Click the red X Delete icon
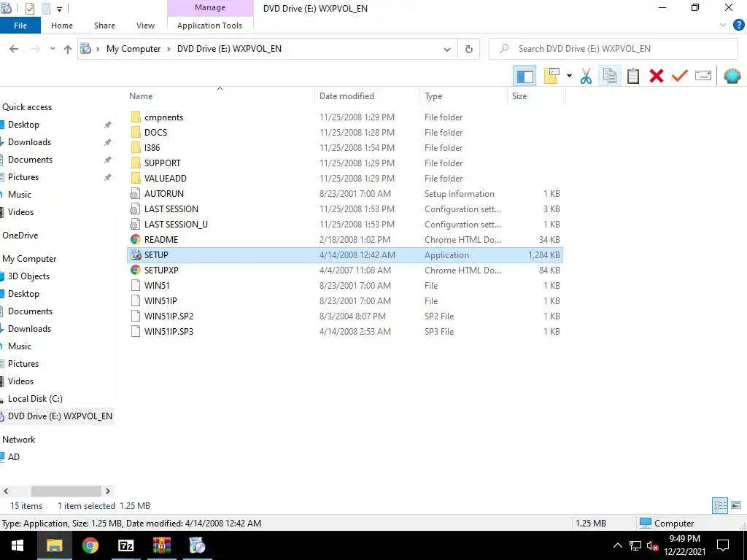This screenshot has height=560, width=747. (x=657, y=76)
